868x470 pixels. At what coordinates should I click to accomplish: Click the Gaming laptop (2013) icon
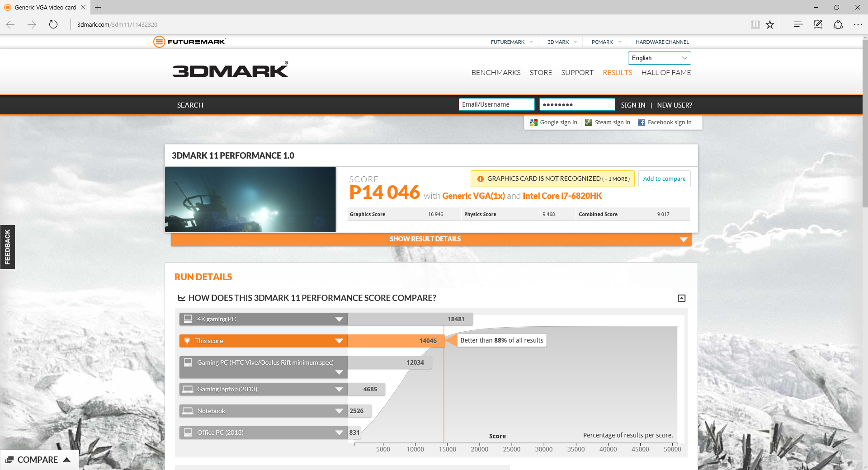point(187,389)
